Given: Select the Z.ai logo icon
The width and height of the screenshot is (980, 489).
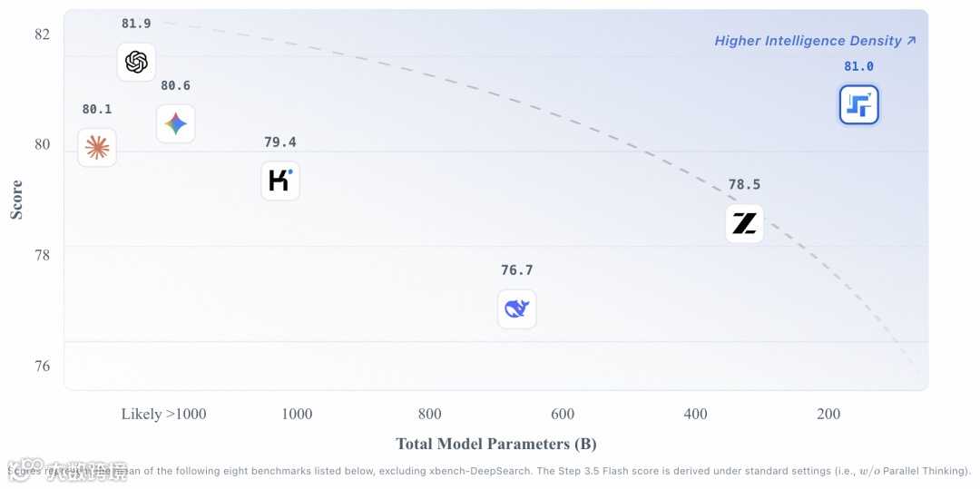Looking at the screenshot, I should coord(744,223).
